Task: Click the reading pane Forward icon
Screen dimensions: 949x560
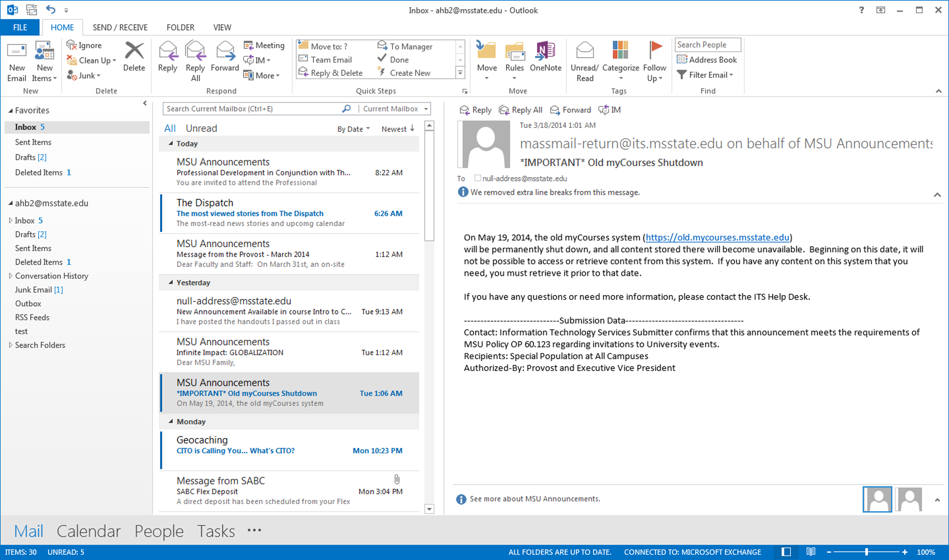Action: tap(555, 110)
